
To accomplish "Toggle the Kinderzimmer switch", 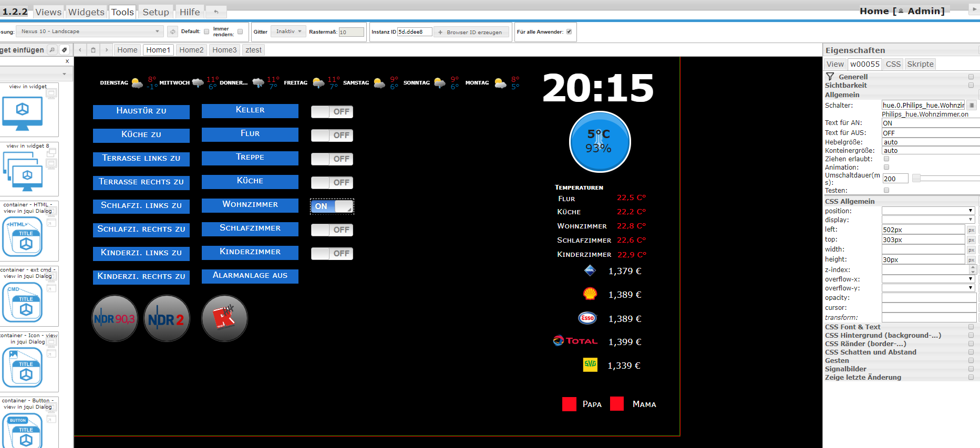I will point(332,254).
